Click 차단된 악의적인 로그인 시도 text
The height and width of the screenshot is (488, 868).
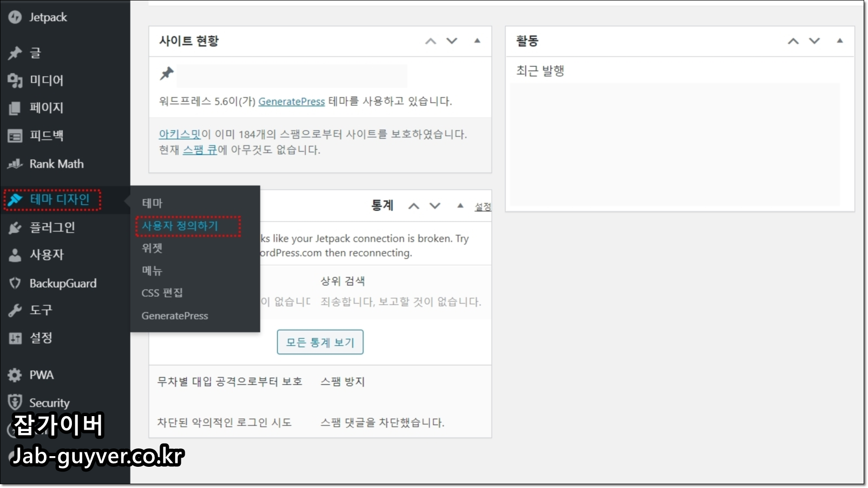tap(225, 422)
